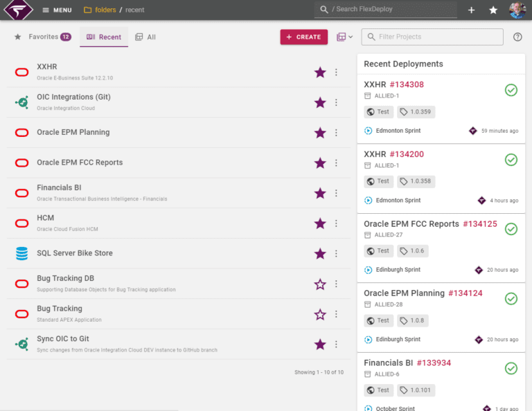Click version tag 1.0.358 chip
The image size is (532, 411).
point(416,181)
